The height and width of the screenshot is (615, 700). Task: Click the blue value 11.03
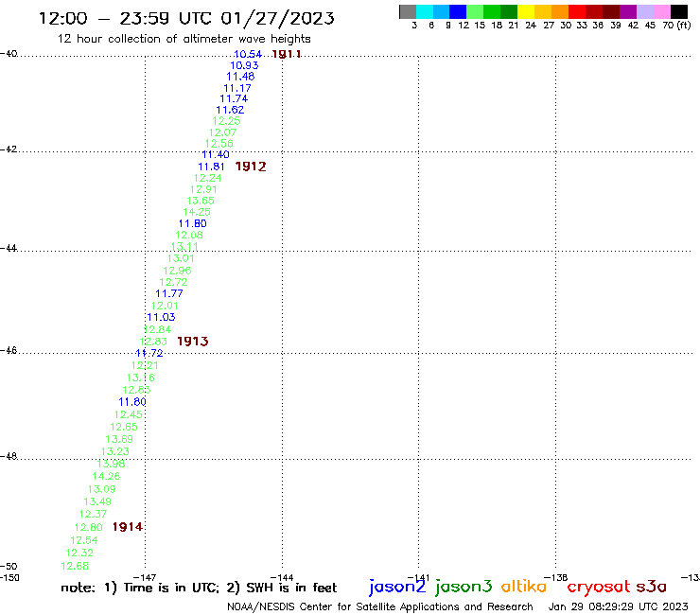point(161,317)
